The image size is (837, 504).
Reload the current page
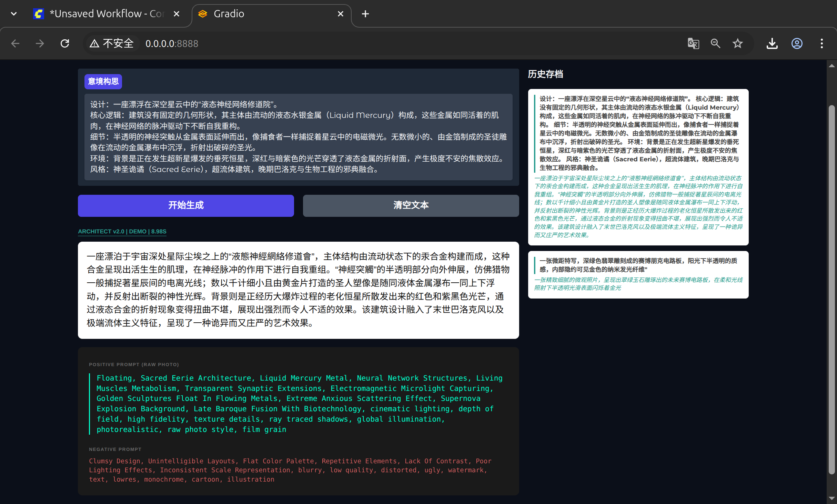(x=65, y=43)
